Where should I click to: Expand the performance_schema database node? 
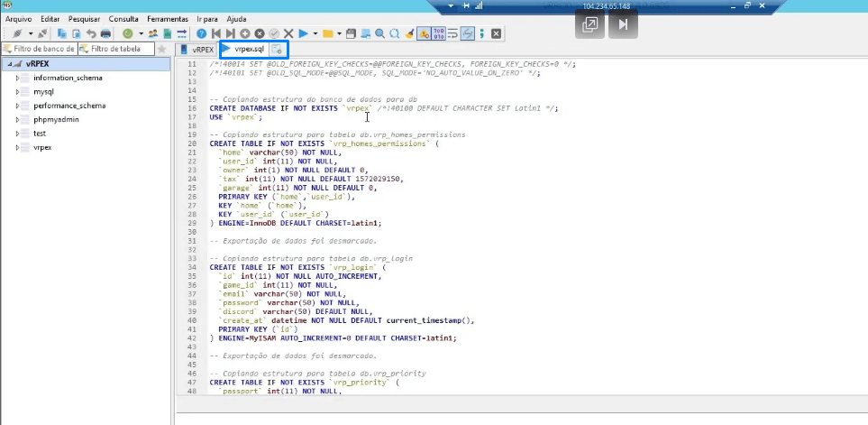pos(17,106)
